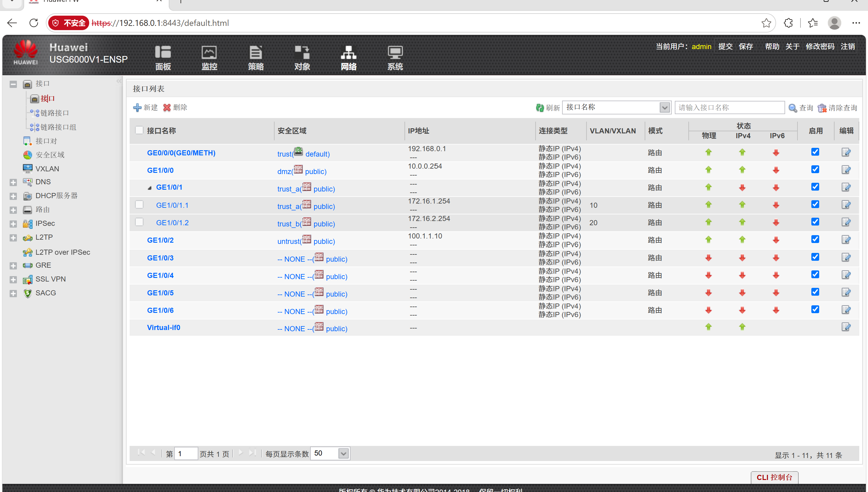This screenshot has width=868, height=492.
Task: Collapse the 接口 tree node
Action: pyautogui.click(x=13, y=84)
